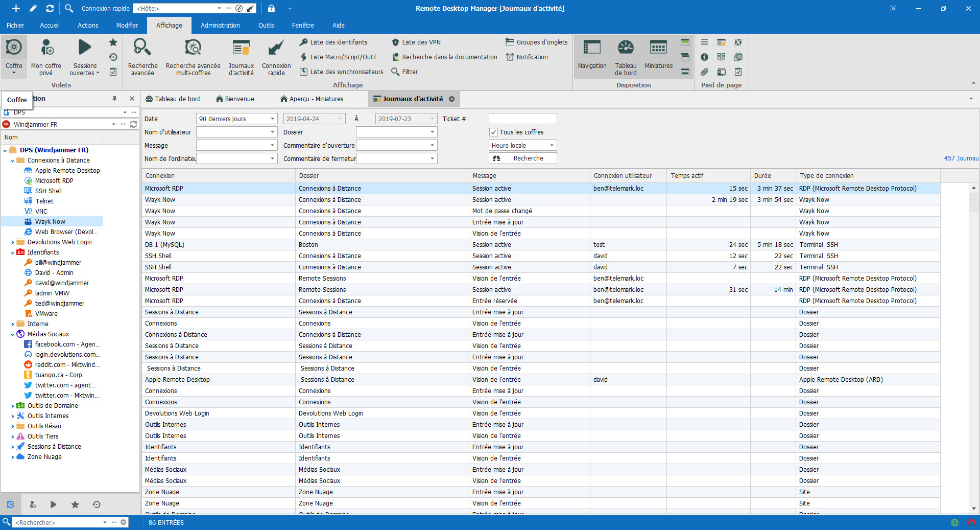The width and height of the screenshot is (980, 530).
Task: Click the Excel export icon in Pied de page
Action: [738, 42]
